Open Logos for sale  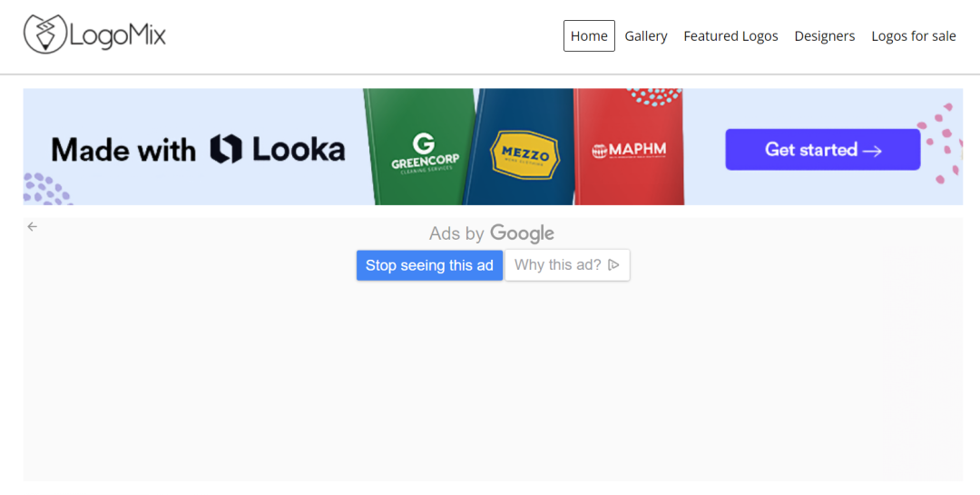pyautogui.click(x=913, y=36)
